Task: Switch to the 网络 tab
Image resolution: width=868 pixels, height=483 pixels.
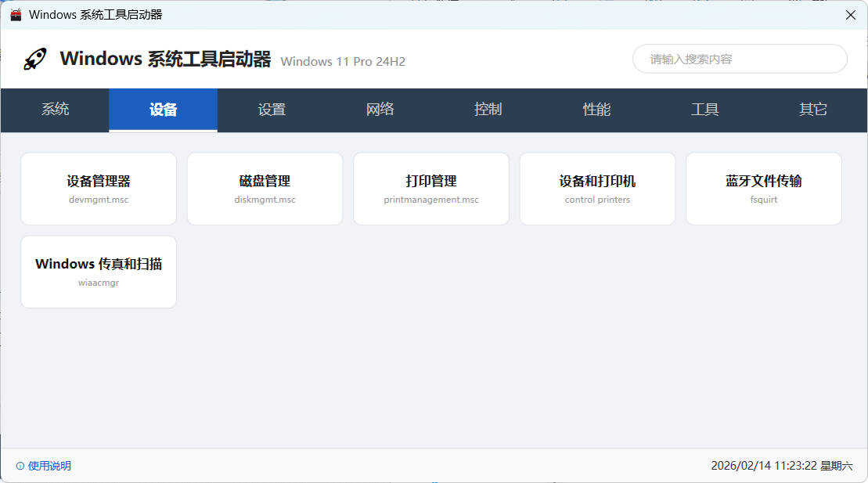Action: tap(379, 110)
